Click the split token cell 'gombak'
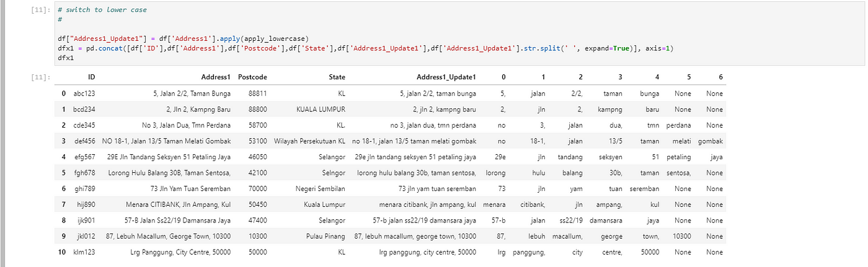 (711, 141)
